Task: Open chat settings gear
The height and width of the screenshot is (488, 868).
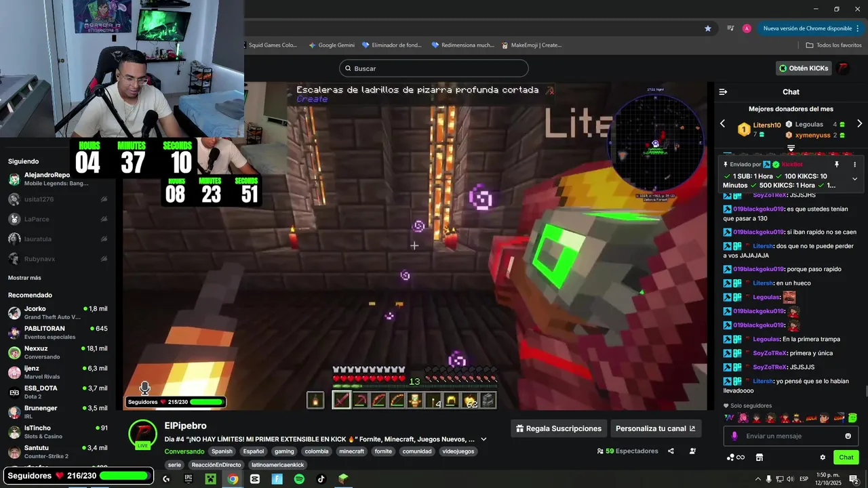Action: click(x=823, y=457)
